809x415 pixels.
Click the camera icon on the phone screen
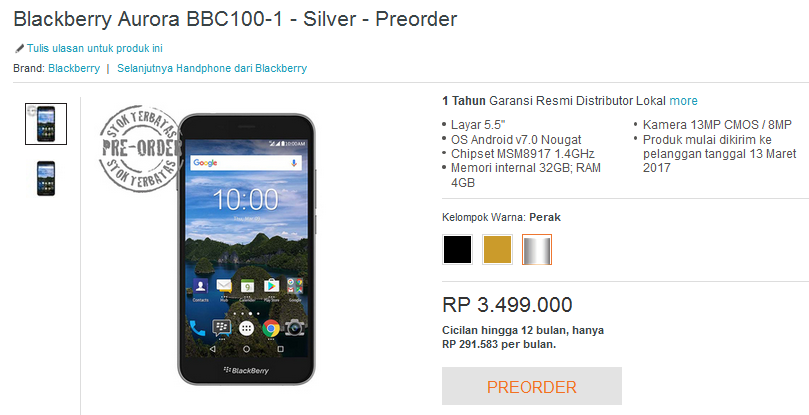pyautogui.click(x=295, y=328)
